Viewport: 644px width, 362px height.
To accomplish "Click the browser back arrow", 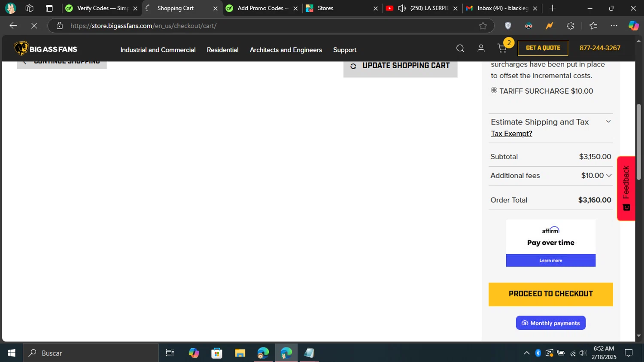I will coord(13,26).
